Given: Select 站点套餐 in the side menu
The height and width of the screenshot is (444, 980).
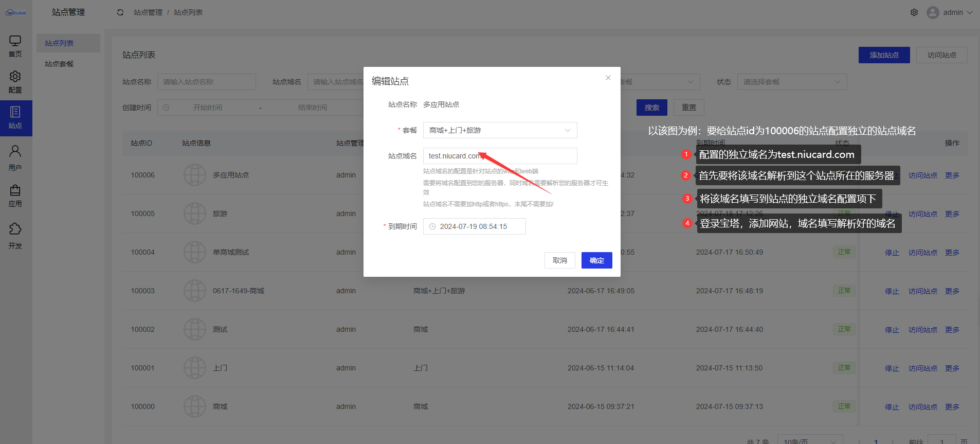Looking at the screenshot, I should point(59,64).
